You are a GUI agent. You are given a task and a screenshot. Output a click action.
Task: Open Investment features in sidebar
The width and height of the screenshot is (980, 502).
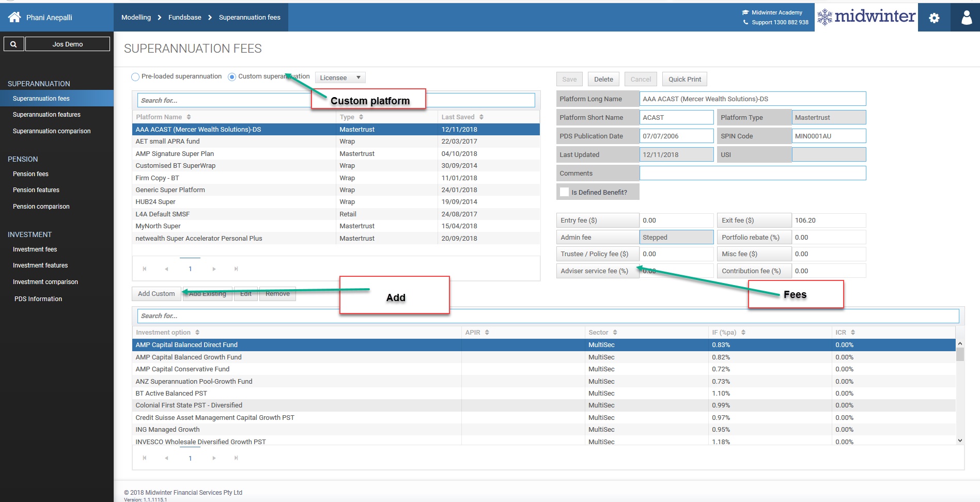point(40,265)
